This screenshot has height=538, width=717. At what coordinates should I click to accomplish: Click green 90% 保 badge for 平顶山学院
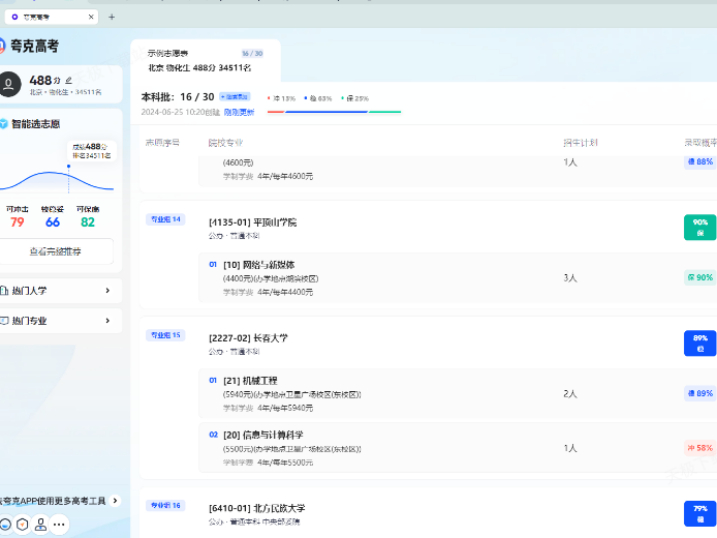point(700,227)
